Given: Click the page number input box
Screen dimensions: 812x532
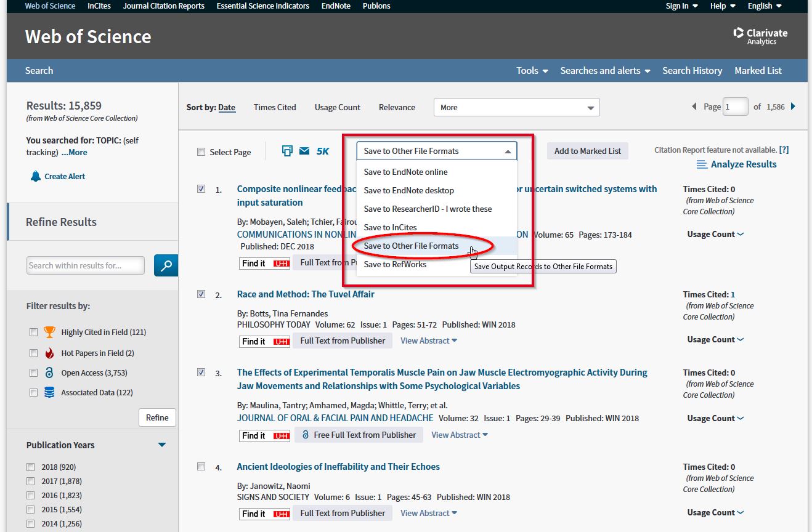Looking at the screenshot, I should (x=736, y=107).
